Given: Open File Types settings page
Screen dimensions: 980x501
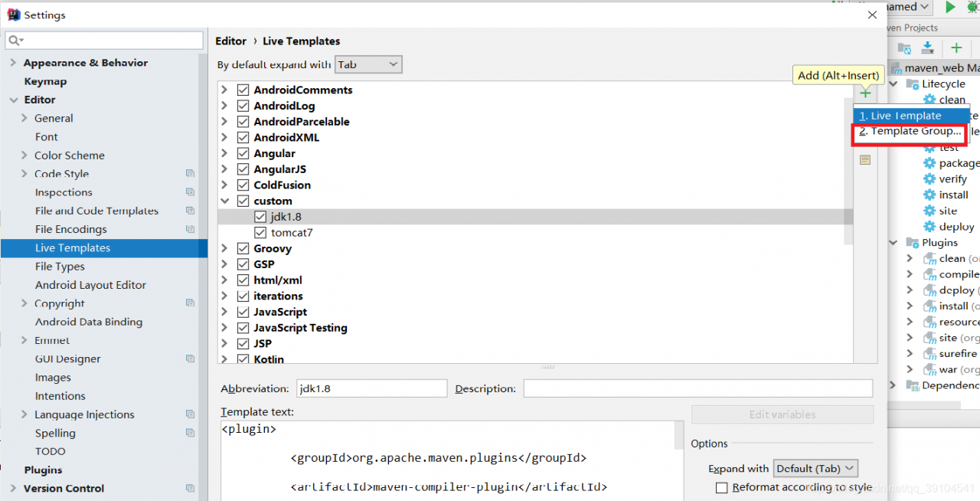Looking at the screenshot, I should tap(60, 267).
